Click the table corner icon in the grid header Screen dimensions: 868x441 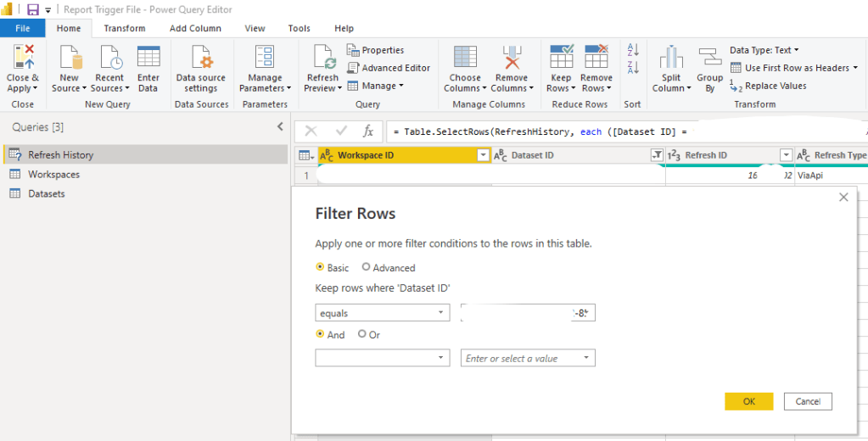tap(306, 155)
